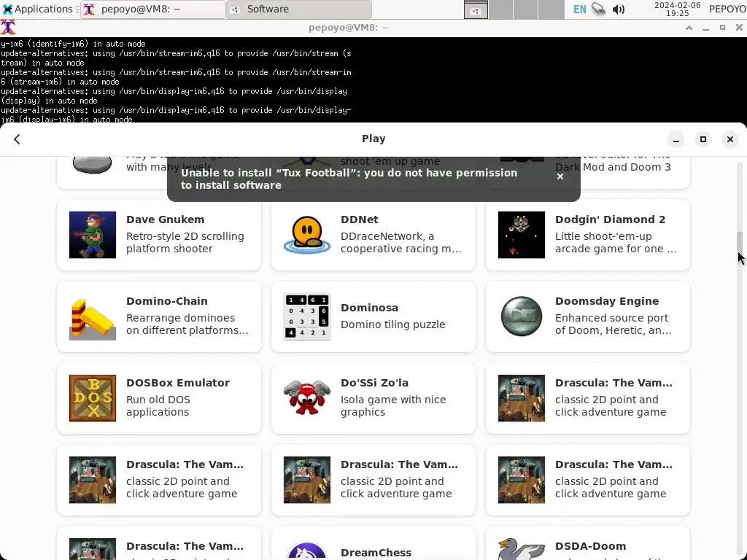
Task: Open the Dominosa number grid icon
Action: click(307, 316)
